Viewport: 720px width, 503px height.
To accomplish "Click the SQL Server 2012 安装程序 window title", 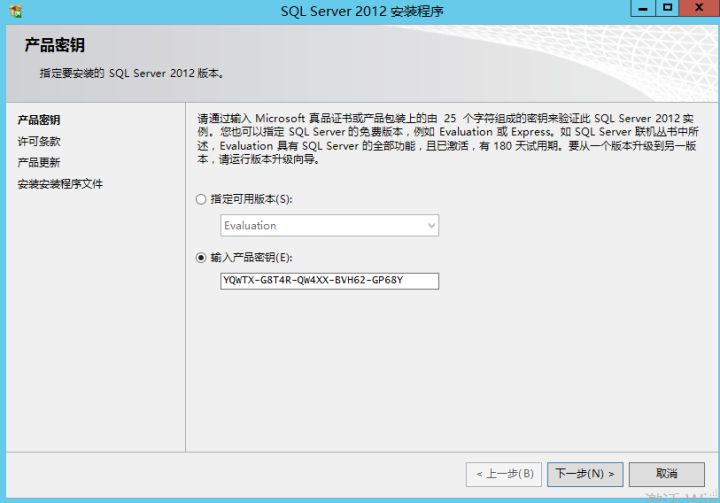I will 362,11.
